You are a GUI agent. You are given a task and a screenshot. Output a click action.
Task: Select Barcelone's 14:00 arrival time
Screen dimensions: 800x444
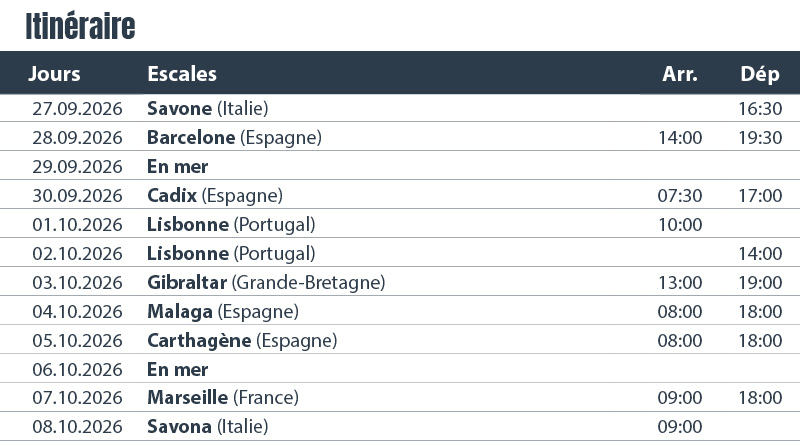click(680, 137)
